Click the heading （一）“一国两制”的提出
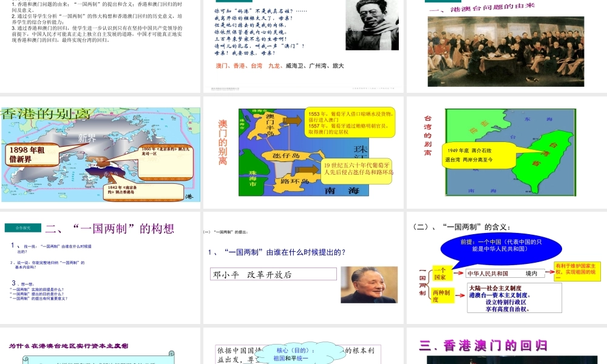 click(226, 232)
